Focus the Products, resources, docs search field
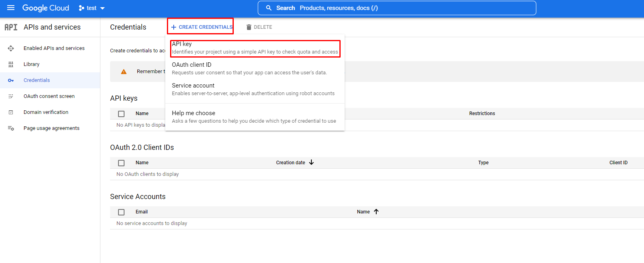The width and height of the screenshot is (644, 263). point(397,8)
